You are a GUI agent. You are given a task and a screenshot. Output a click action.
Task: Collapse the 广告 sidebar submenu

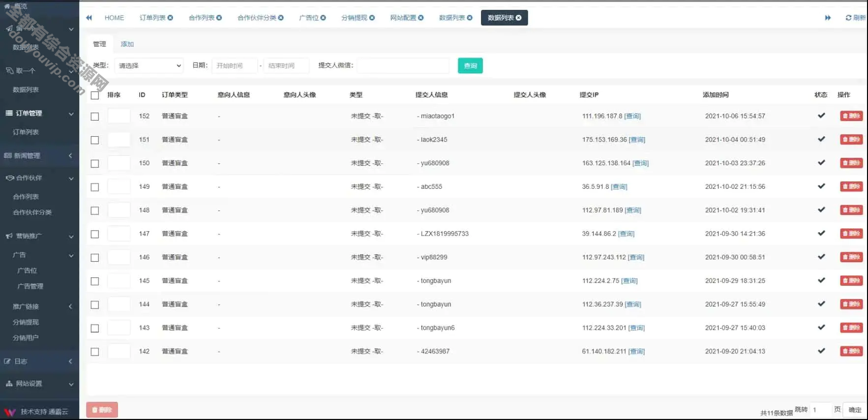39,255
